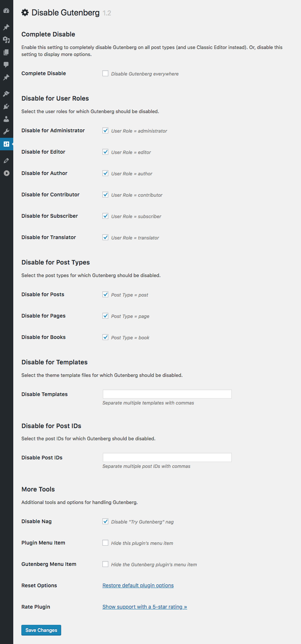
Task: Click the "Disable for Post Types" heading
Action: 56,262
